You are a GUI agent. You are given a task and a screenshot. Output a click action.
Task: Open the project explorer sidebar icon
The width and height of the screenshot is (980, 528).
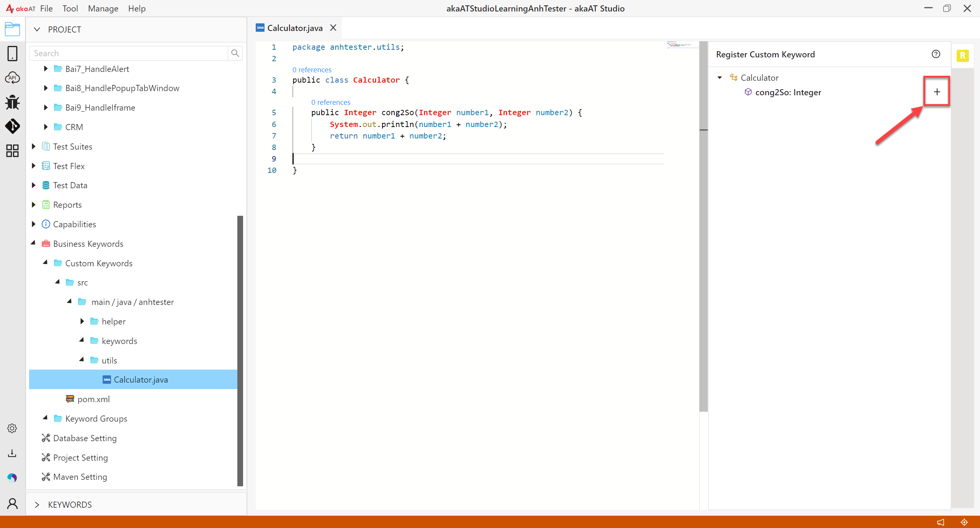(12, 29)
